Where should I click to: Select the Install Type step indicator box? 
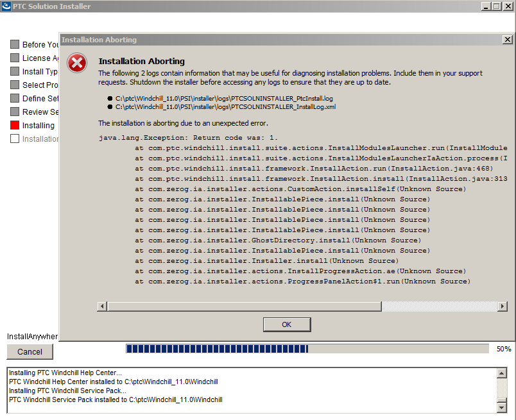pyautogui.click(x=15, y=71)
